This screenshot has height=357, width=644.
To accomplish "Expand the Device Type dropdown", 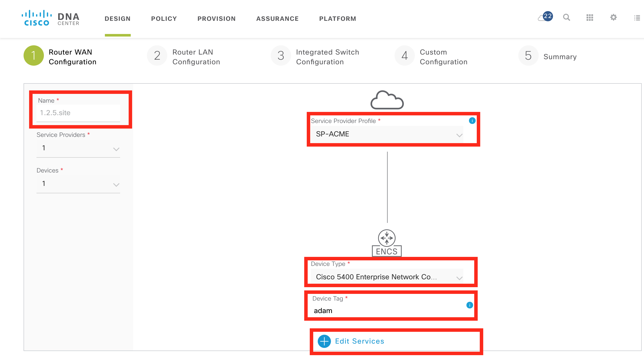I will (x=387, y=277).
